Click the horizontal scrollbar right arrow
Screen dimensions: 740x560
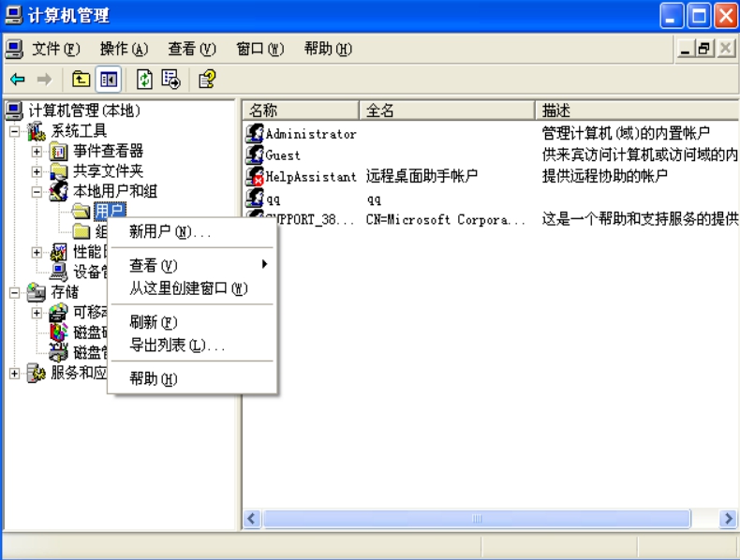pos(729,519)
